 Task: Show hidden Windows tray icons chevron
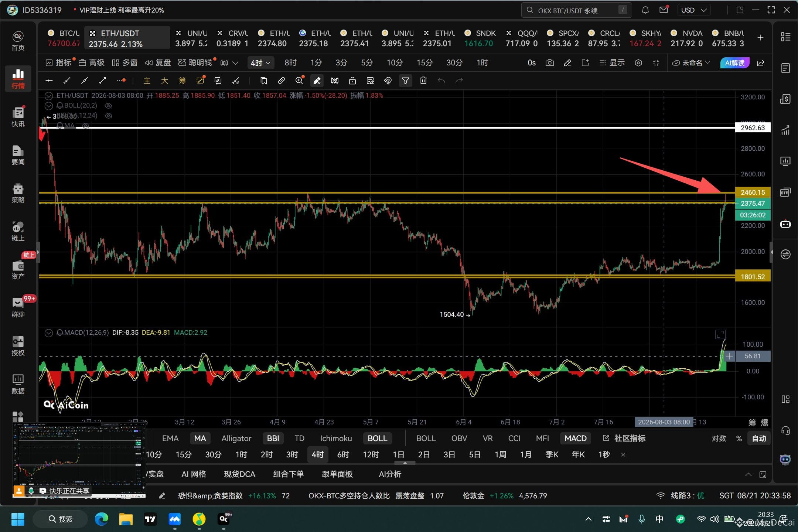click(589, 519)
